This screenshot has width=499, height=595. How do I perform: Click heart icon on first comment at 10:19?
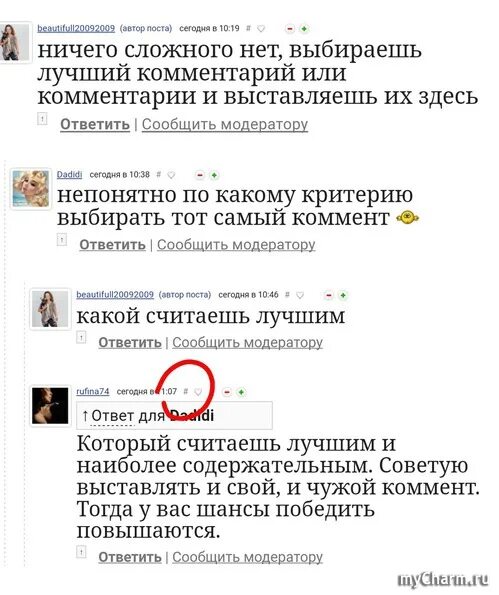pos(261,28)
